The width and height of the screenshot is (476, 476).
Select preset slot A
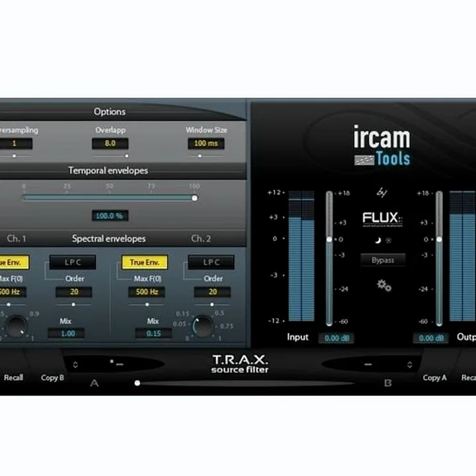[x=95, y=383]
